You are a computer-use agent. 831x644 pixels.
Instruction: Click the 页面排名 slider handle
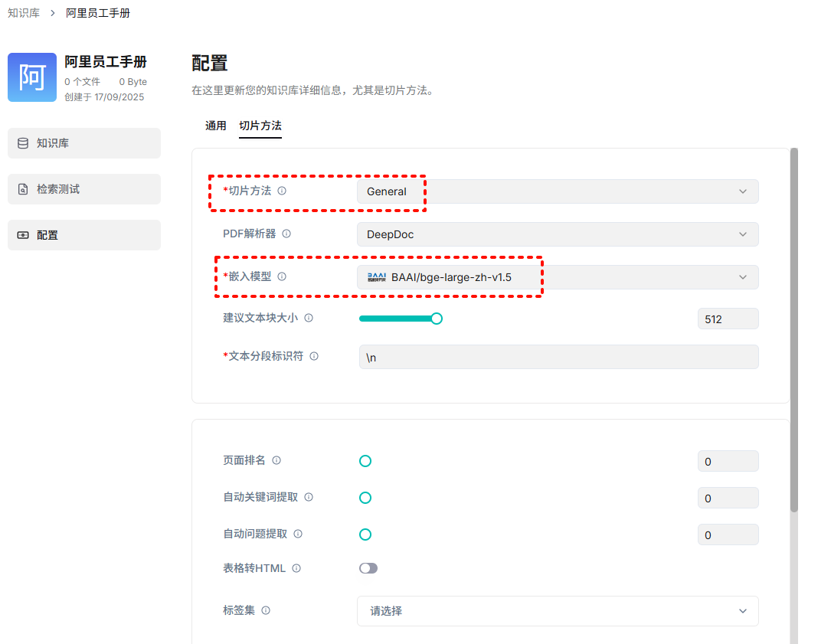(x=365, y=461)
